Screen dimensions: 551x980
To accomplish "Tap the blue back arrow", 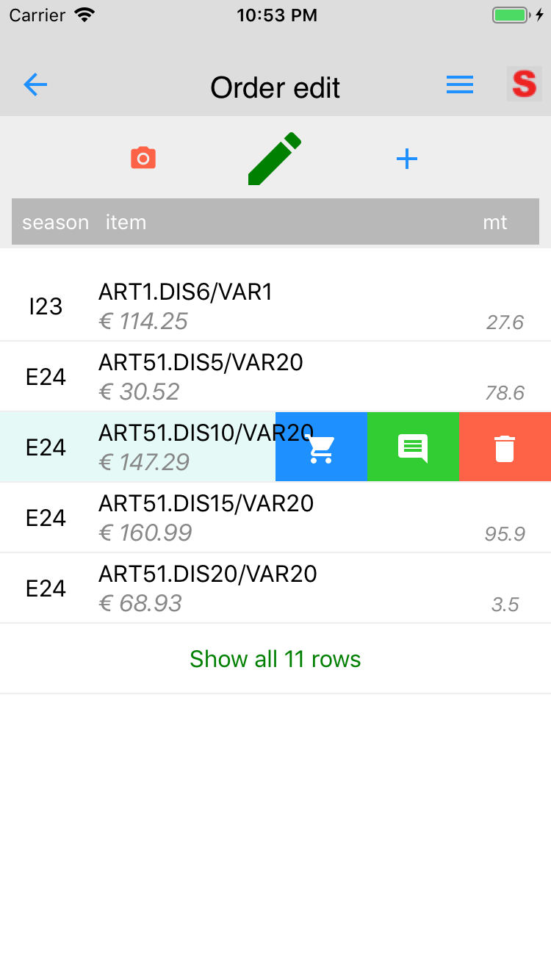I will pyautogui.click(x=35, y=85).
